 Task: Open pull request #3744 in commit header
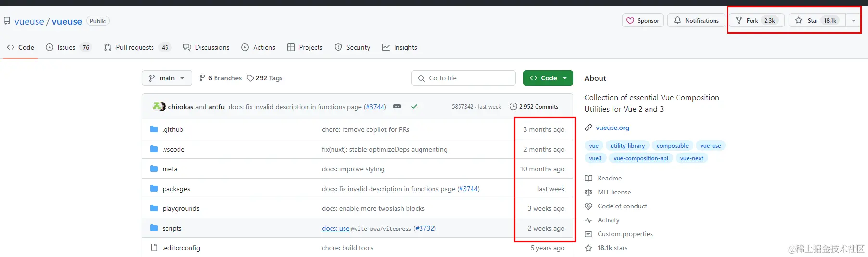click(x=375, y=107)
